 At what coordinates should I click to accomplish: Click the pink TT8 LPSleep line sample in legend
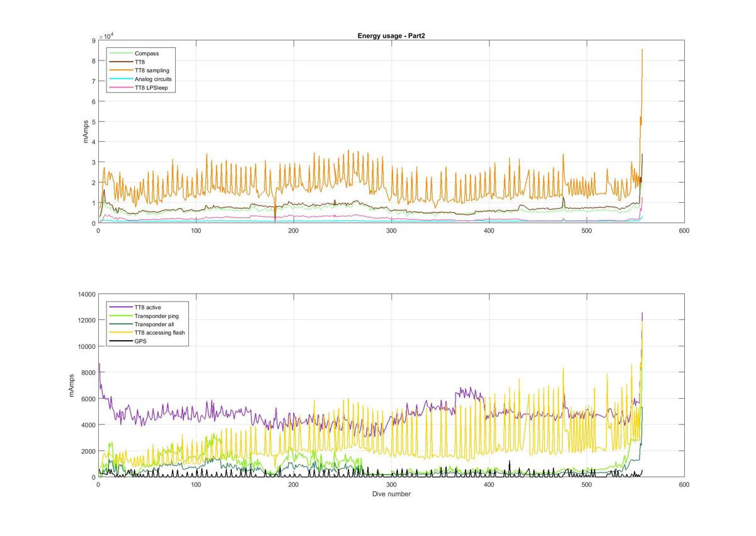[x=120, y=88]
